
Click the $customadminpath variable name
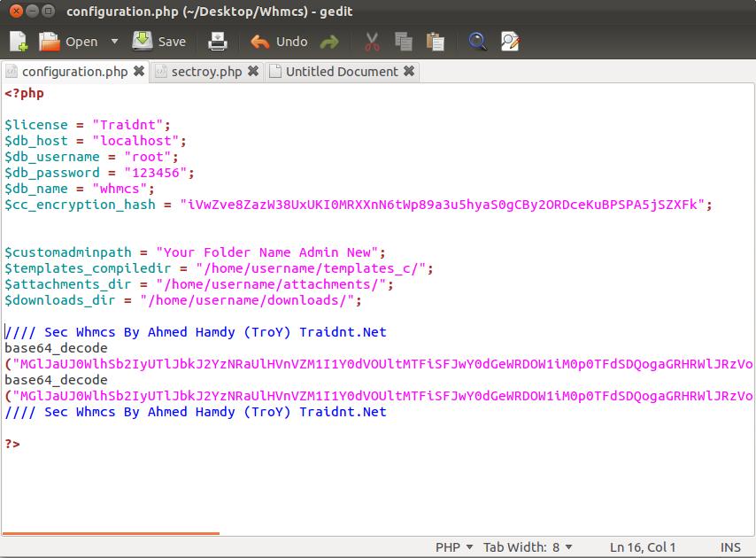[68, 252]
